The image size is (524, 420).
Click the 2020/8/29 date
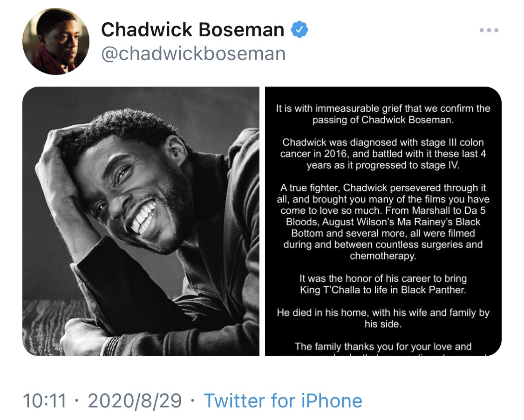[x=135, y=400]
